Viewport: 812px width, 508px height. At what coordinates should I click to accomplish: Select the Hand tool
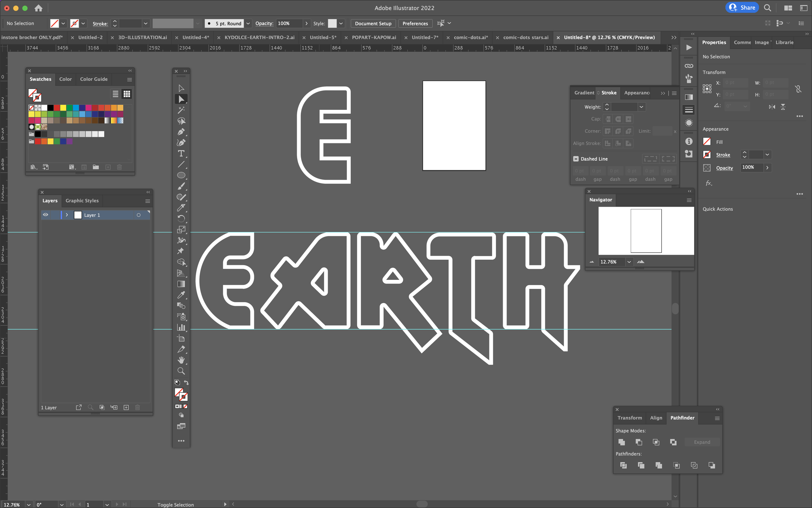(x=181, y=360)
